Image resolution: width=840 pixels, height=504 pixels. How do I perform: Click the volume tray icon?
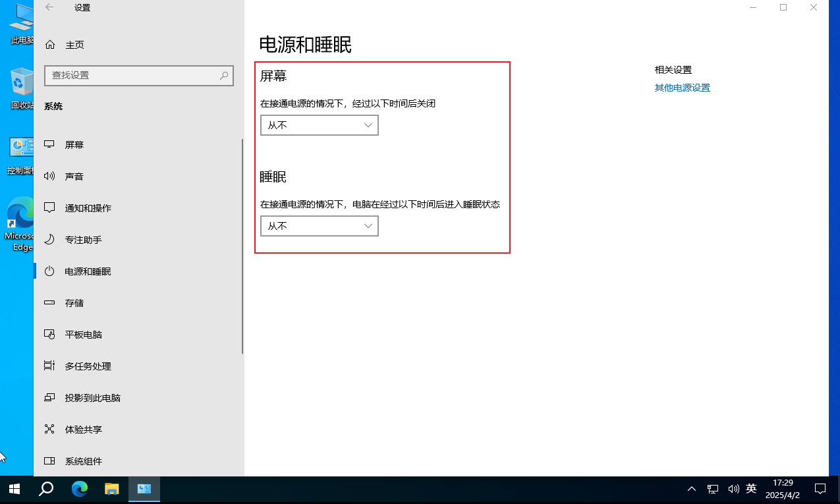733,489
